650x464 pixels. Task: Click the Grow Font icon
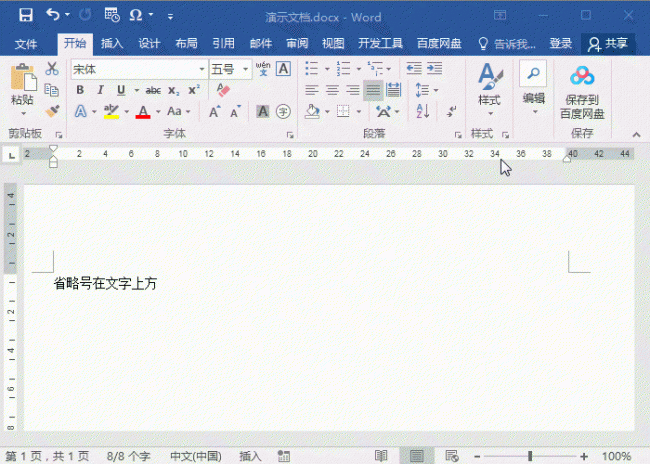[214, 112]
